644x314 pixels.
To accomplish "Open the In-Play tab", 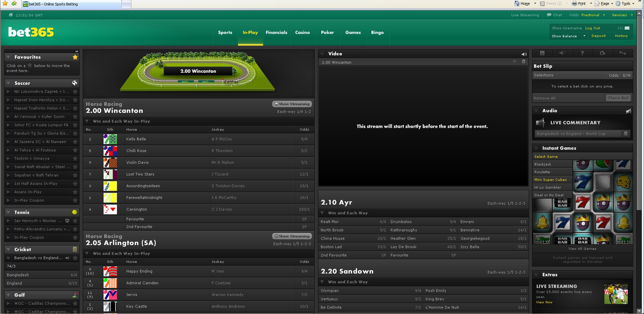I will [250, 33].
